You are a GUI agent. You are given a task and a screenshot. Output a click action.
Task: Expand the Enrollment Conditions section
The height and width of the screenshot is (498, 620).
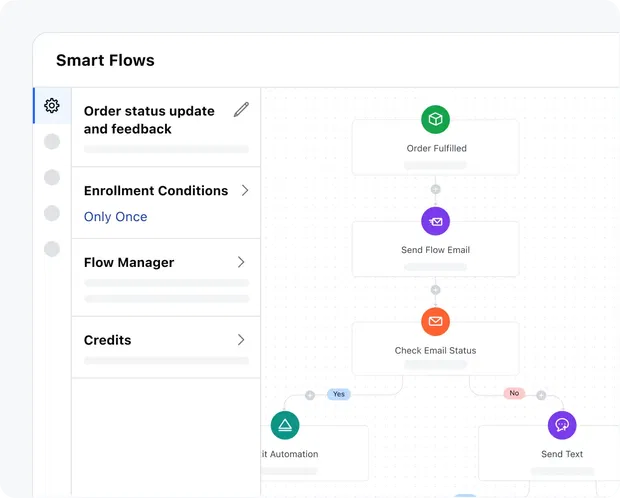244,190
